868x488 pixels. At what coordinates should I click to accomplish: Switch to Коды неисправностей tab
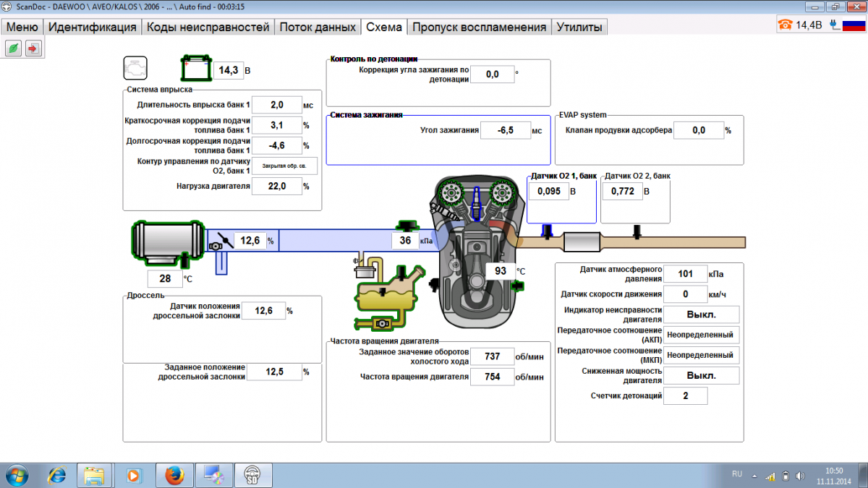point(208,27)
